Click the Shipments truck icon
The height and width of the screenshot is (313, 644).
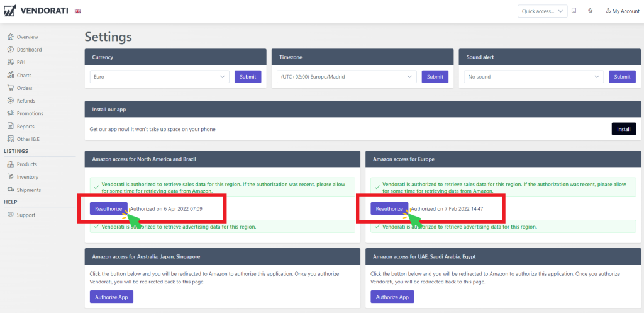click(11, 190)
